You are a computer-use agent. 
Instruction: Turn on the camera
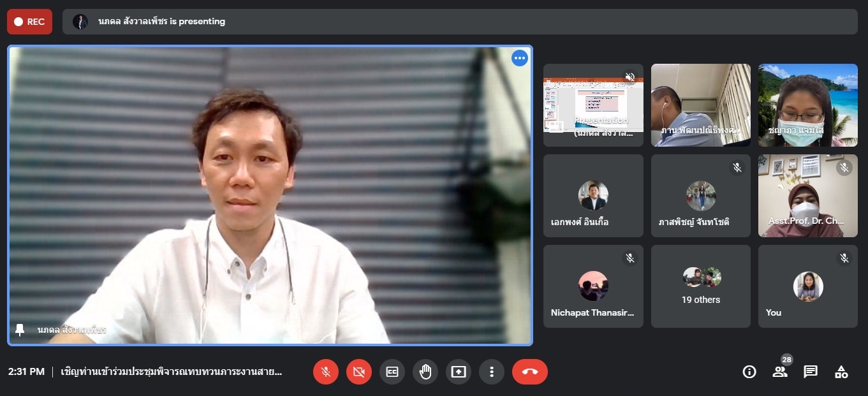point(359,372)
